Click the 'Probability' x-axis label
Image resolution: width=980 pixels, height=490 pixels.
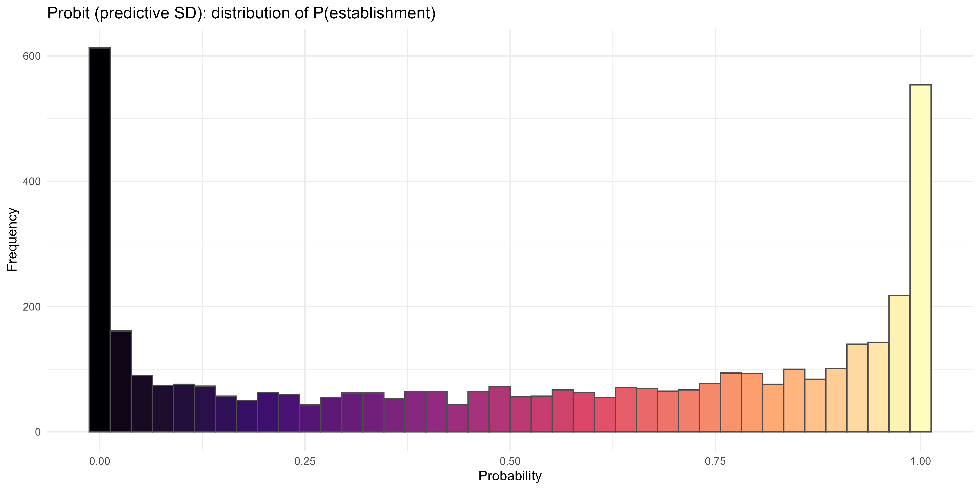[x=510, y=476]
